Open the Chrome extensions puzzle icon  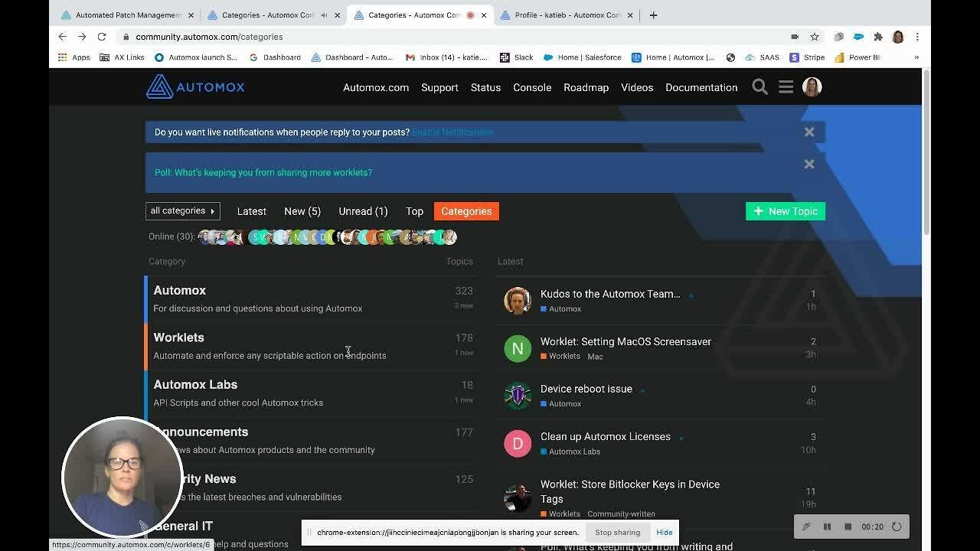pos(878,37)
